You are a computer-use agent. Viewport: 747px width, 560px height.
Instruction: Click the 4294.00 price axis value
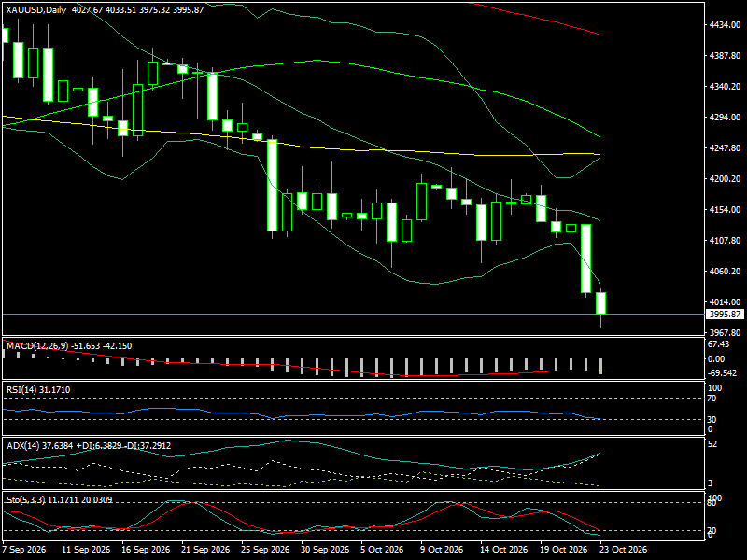(725, 118)
